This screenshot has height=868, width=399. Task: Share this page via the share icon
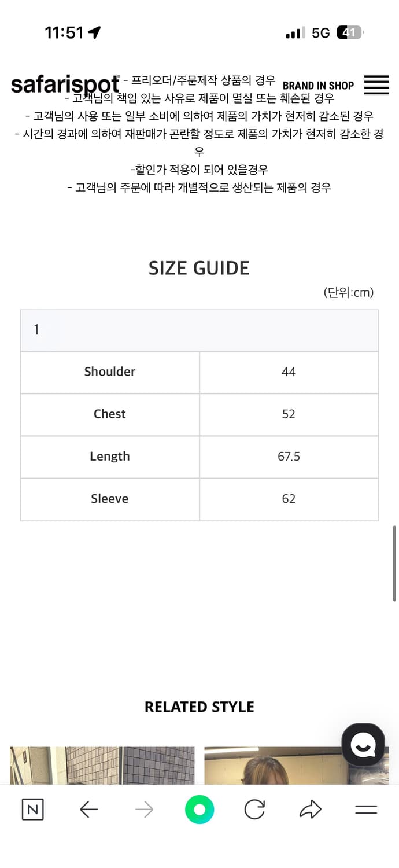(x=310, y=810)
